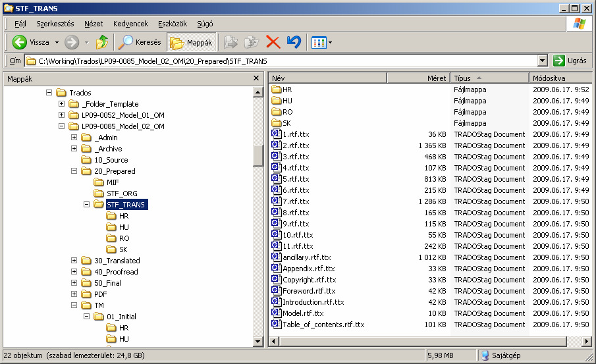Select Foreword.rtf.ttx file icon

click(276, 290)
